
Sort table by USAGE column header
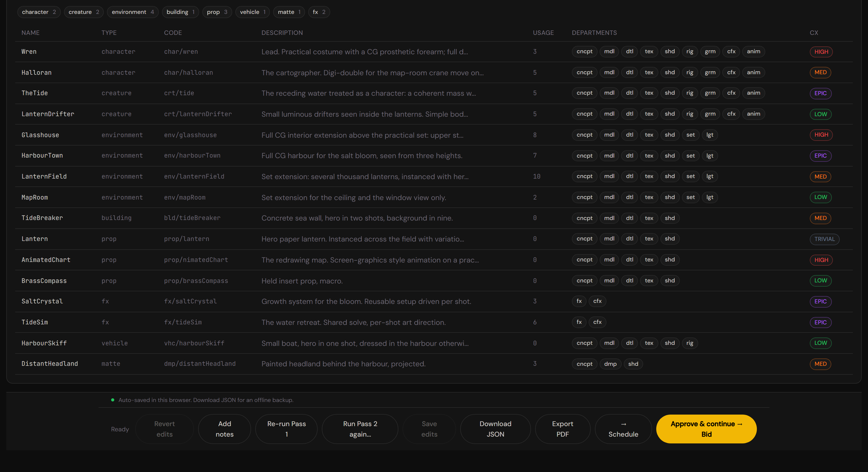point(543,33)
